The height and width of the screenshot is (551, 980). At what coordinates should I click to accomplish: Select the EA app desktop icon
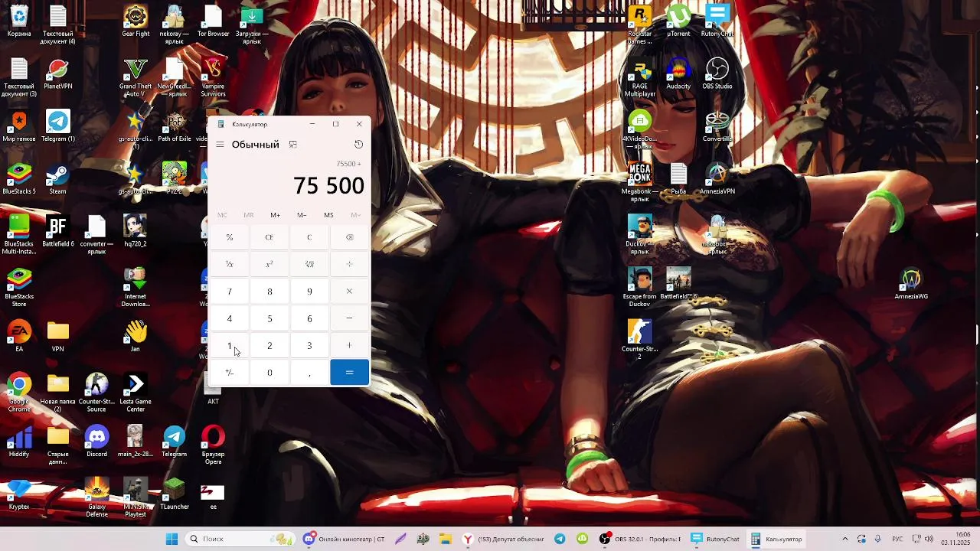[19, 337]
